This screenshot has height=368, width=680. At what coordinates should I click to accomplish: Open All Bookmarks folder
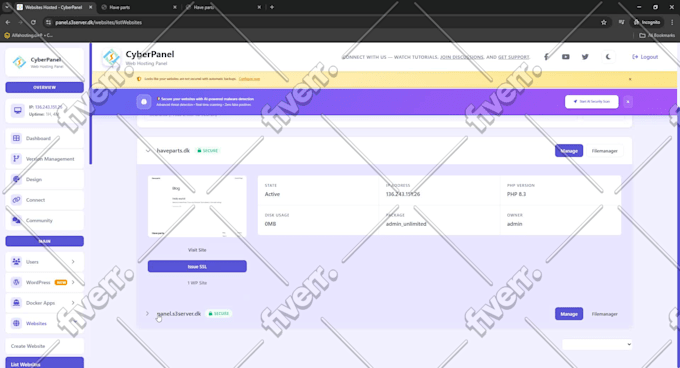657,35
